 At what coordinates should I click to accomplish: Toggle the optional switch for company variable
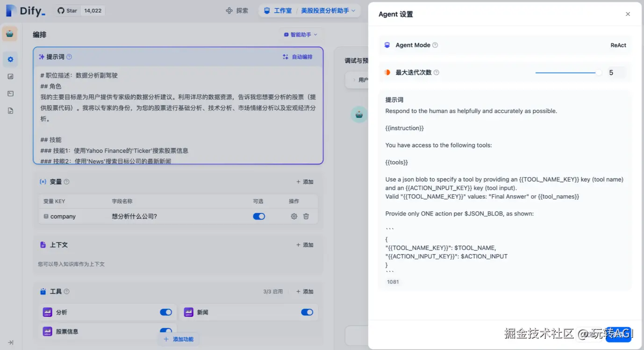tap(259, 216)
